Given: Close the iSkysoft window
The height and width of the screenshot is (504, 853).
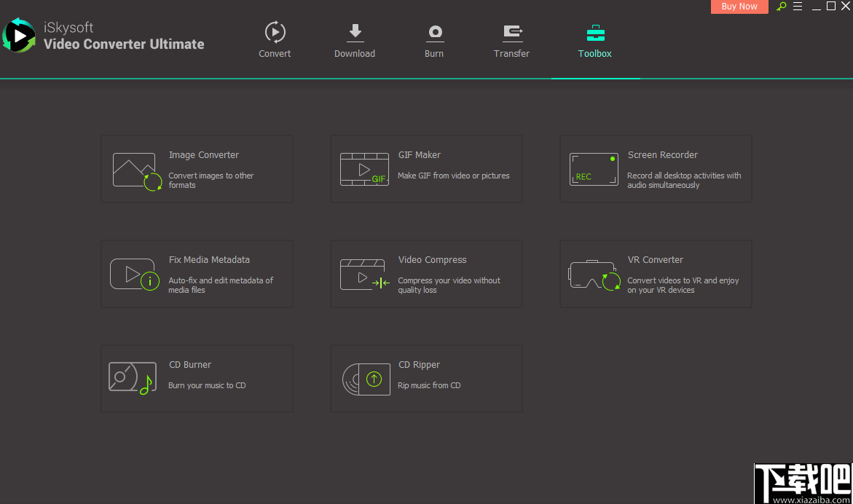Looking at the screenshot, I should [846, 6].
